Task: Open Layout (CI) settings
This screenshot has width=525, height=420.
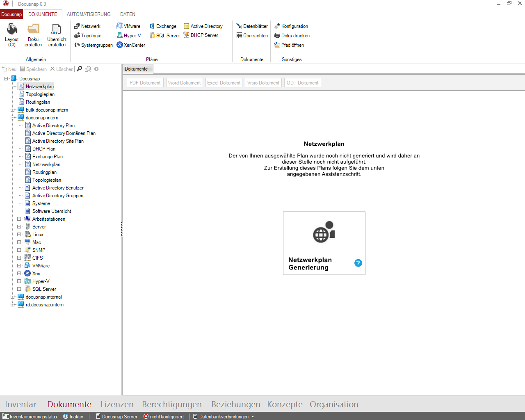Action: click(12, 35)
